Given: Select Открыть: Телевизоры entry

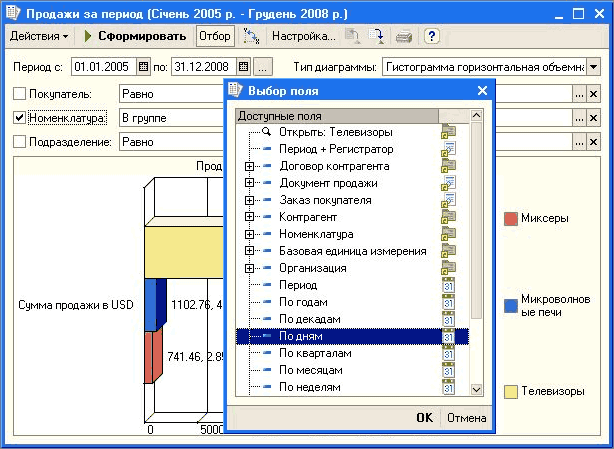Looking at the screenshot, I should tap(336, 132).
